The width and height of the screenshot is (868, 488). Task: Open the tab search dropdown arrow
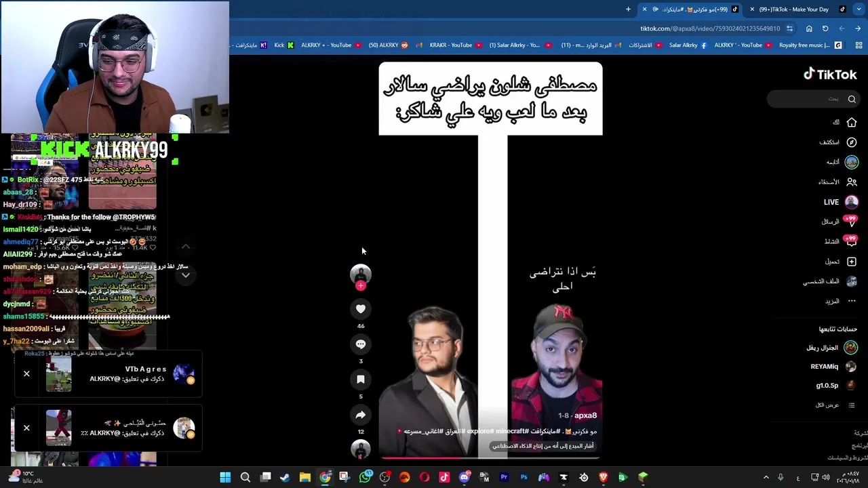(859, 9)
